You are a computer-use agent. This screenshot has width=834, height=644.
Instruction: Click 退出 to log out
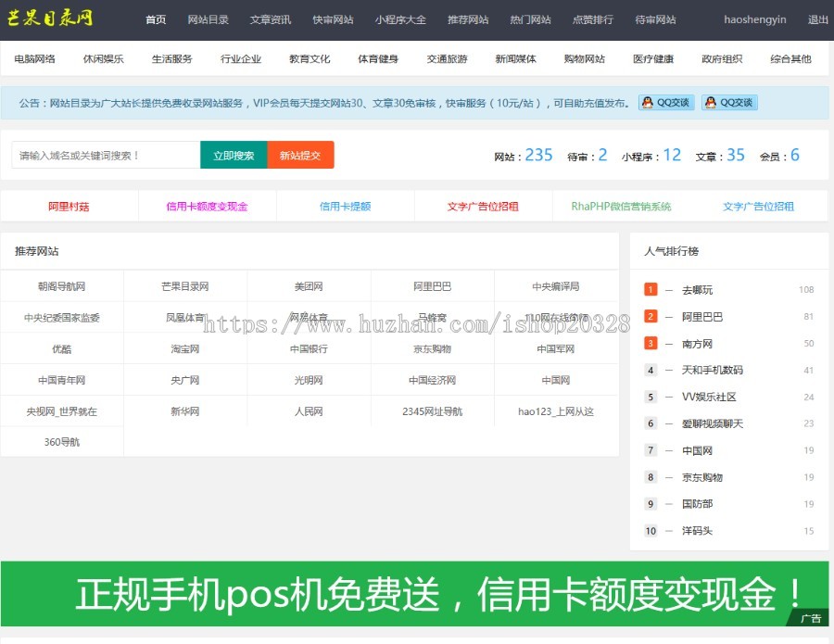818,19
